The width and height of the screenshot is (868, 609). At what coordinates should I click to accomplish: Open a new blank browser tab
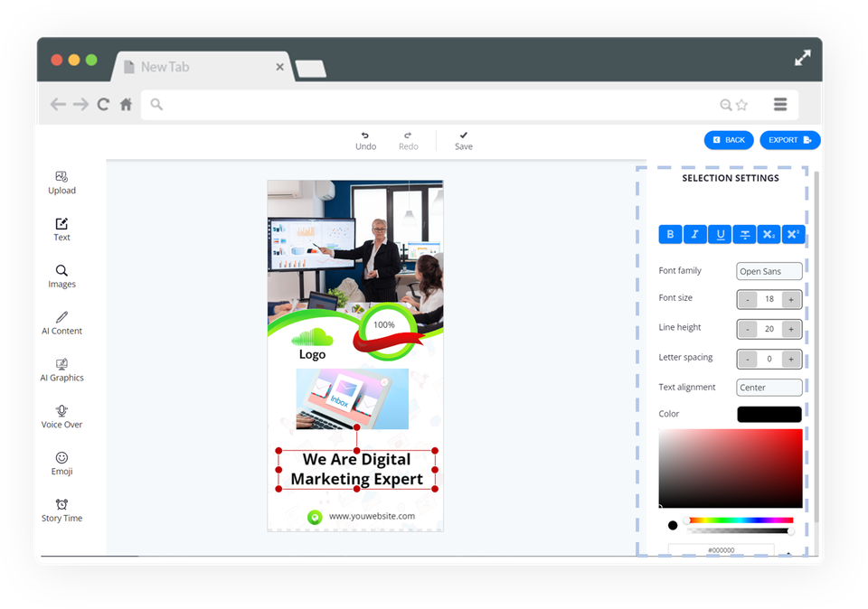(310, 70)
